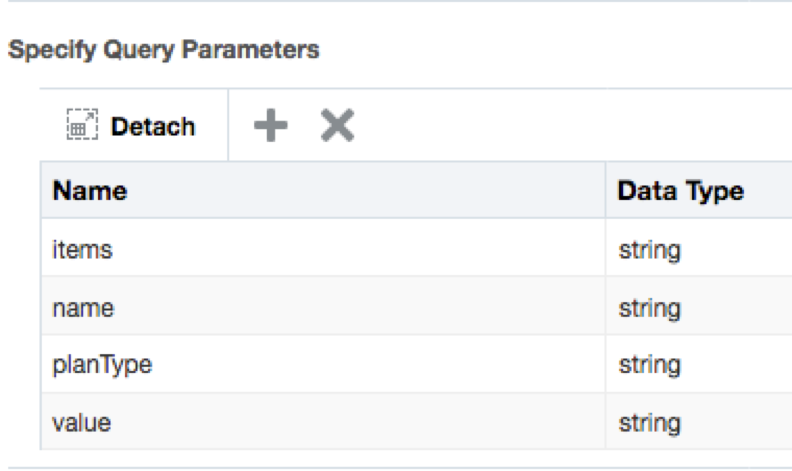Click the Data Type column header
The width and height of the screenshot is (792, 471).
[x=680, y=191]
